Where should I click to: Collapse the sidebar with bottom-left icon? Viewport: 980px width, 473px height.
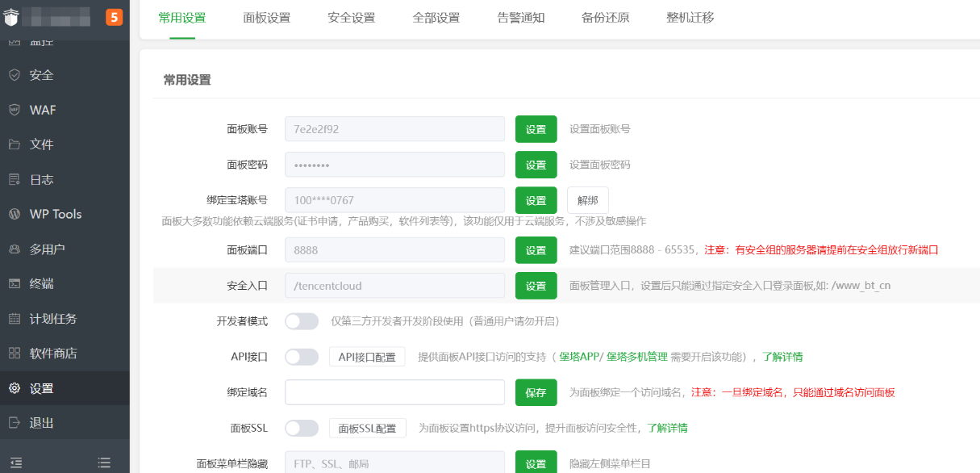click(16, 463)
